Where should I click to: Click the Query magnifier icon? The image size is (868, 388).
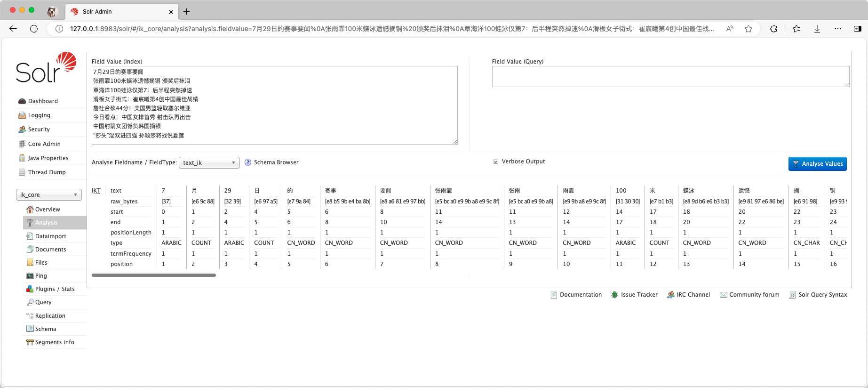(x=30, y=302)
